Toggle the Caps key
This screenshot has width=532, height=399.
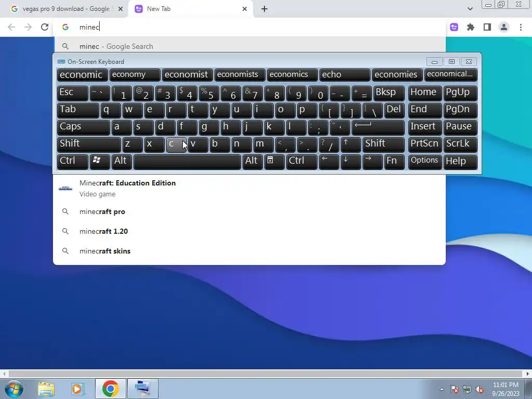pyautogui.click(x=84, y=127)
